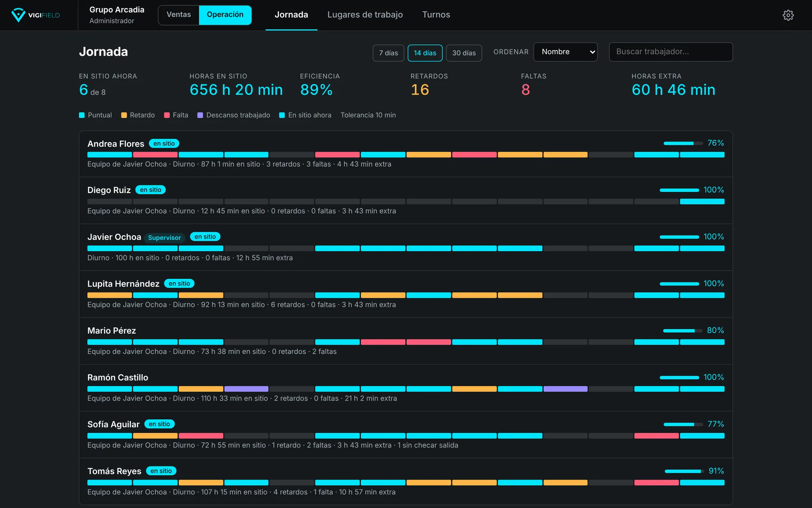Open the Nombre sort dropdown
812x508 pixels.
click(x=565, y=52)
